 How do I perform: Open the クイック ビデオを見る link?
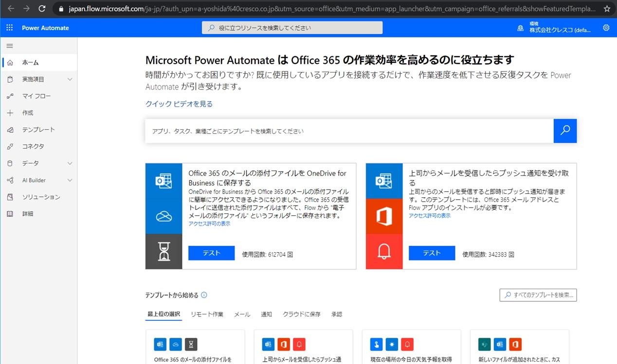pyautogui.click(x=179, y=104)
